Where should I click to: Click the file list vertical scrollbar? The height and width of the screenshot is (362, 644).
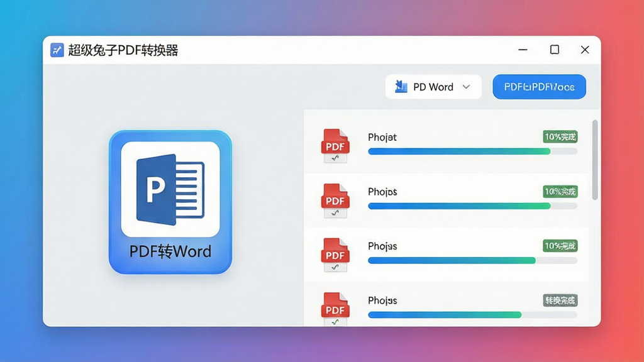(595, 160)
